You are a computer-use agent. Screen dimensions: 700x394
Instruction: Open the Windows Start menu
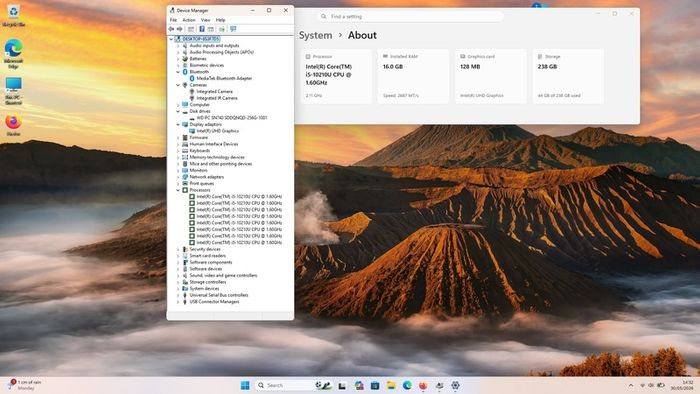tap(245, 385)
